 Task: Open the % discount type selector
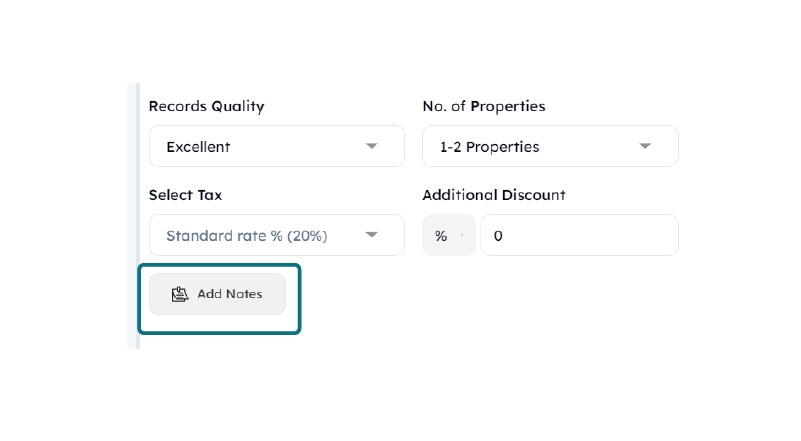pyautogui.click(x=448, y=235)
